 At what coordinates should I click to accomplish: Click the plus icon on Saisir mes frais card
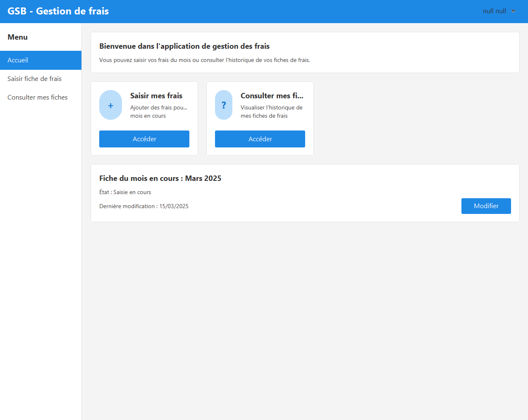pos(110,105)
